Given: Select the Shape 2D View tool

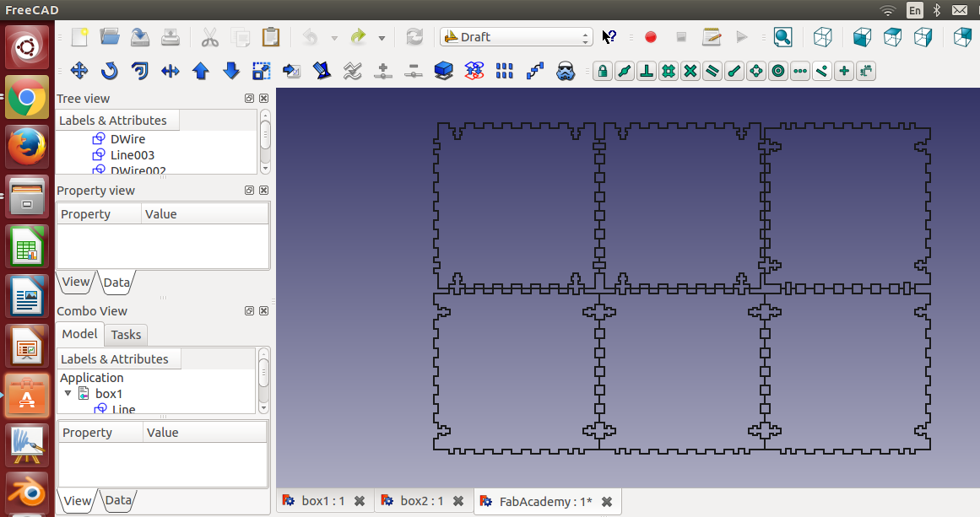Looking at the screenshot, I should click(x=444, y=71).
